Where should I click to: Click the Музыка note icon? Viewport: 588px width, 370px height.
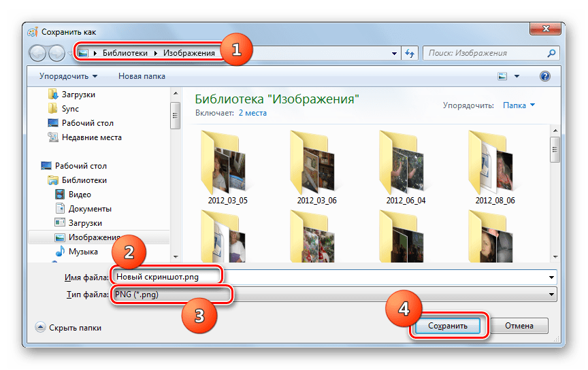(60, 251)
